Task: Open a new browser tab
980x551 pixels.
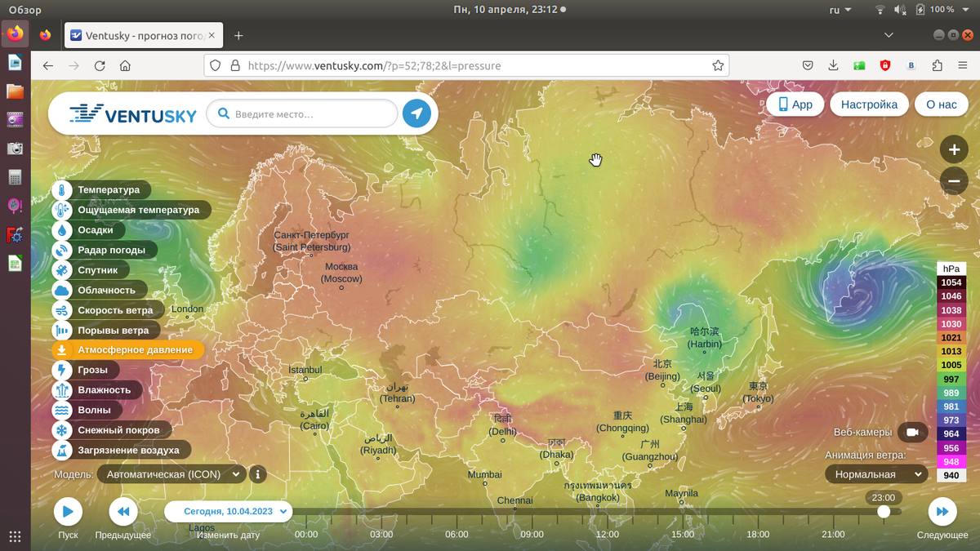Action: [x=238, y=35]
